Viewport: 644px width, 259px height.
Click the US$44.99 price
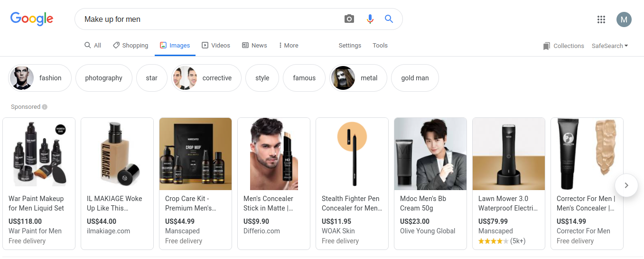pos(180,221)
